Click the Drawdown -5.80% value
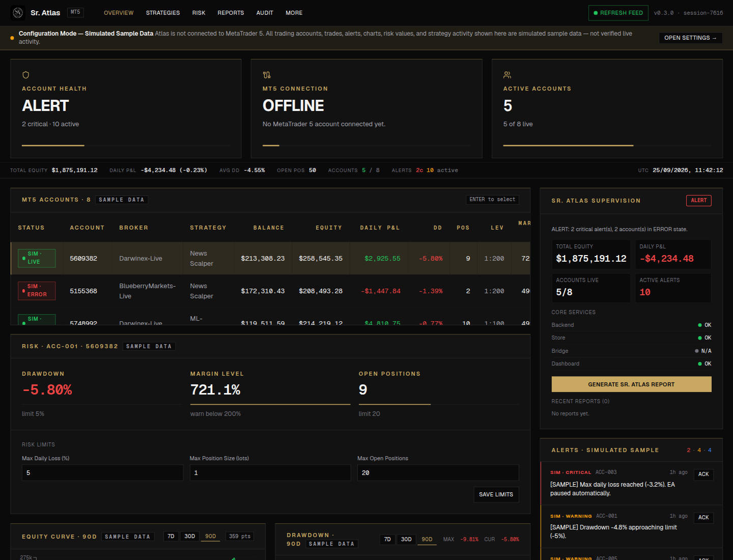 point(47,390)
